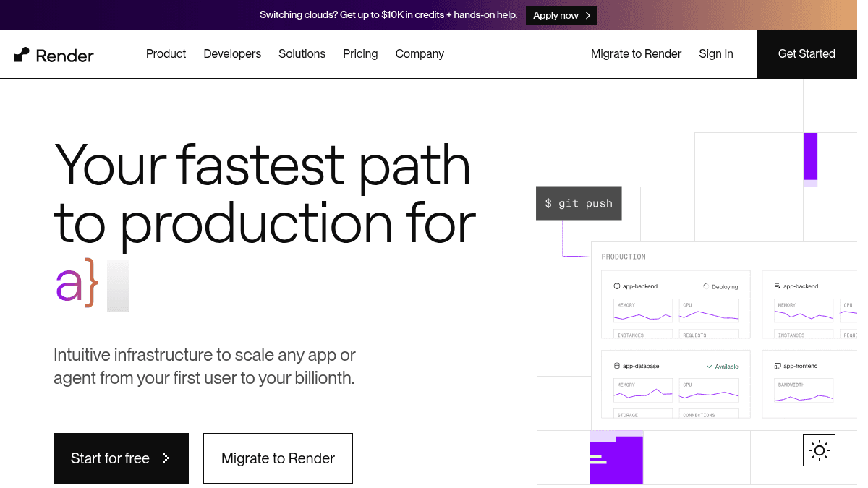This screenshot has width=868, height=488.
Task: Click the Render logo icon
Action: 22,55
